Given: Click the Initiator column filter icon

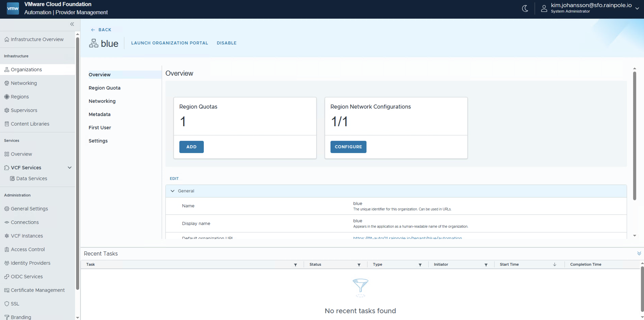Looking at the screenshot, I should click(x=486, y=265).
